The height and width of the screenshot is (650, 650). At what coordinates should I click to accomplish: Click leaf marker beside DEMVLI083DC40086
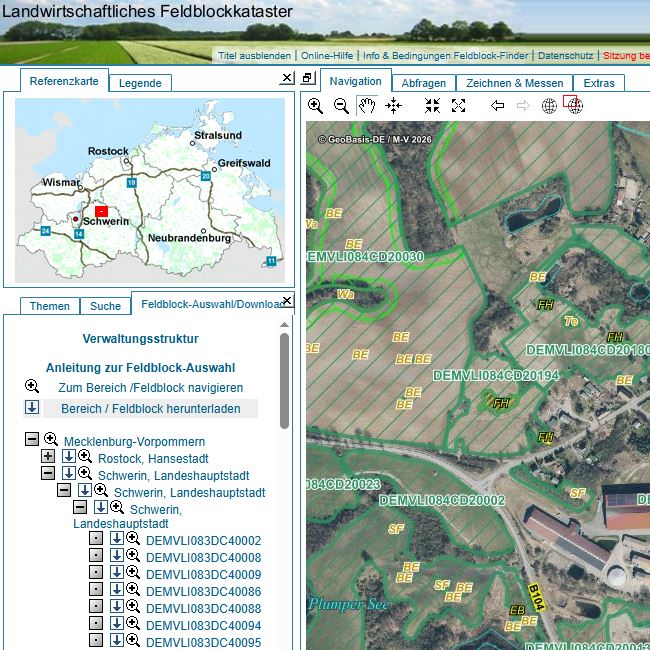(x=96, y=589)
